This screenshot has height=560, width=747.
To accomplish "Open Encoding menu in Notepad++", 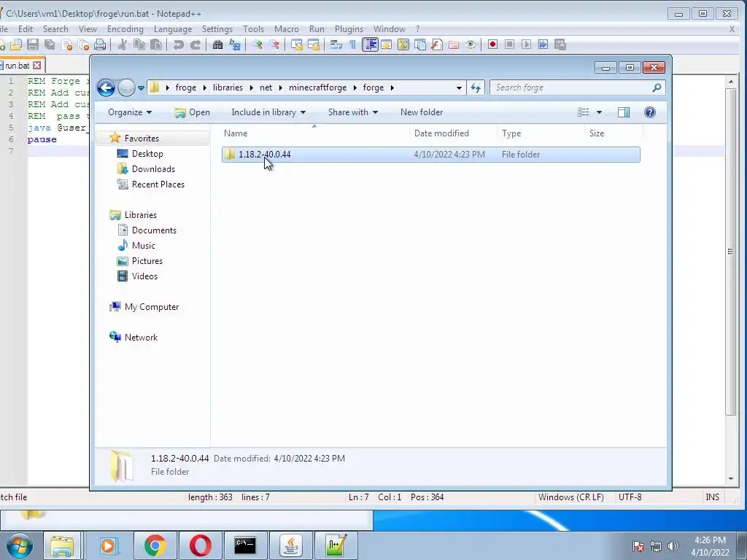I will [x=125, y=29].
